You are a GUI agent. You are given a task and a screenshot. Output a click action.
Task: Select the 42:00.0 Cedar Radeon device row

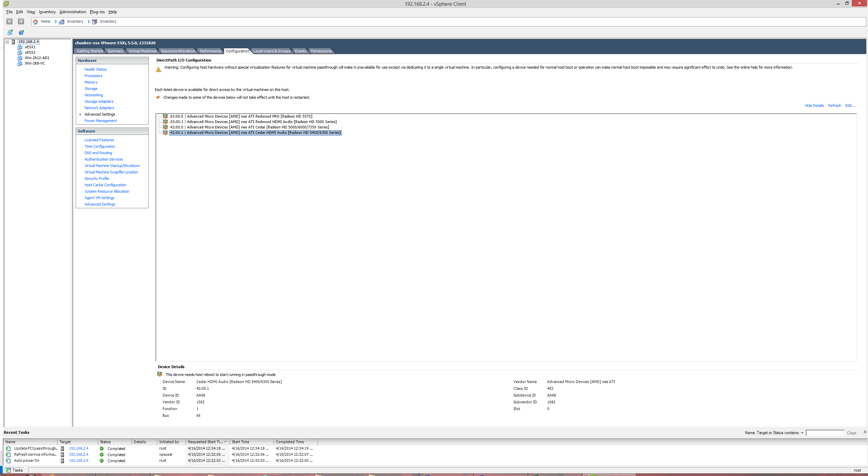[x=249, y=127]
